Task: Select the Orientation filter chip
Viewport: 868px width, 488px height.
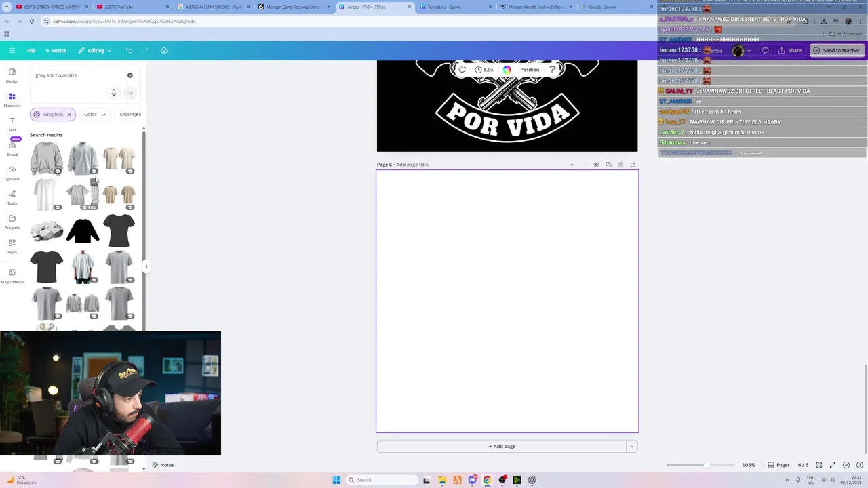Action: click(128, 115)
